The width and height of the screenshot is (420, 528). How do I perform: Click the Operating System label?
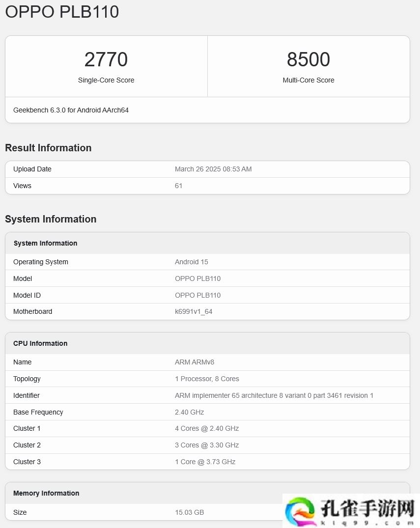[x=41, y=262]
